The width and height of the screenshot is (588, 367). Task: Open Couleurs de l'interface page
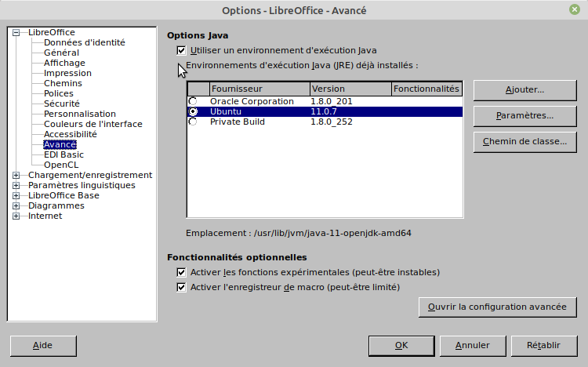pos(93,124)
